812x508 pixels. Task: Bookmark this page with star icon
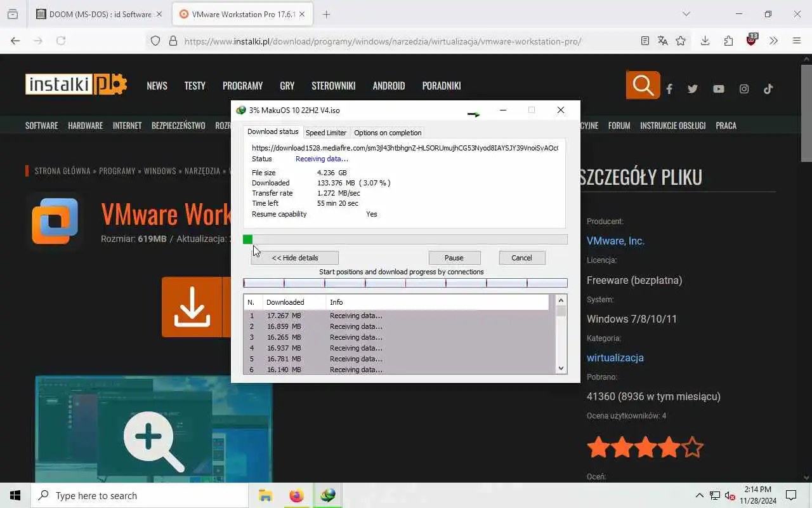681,41
